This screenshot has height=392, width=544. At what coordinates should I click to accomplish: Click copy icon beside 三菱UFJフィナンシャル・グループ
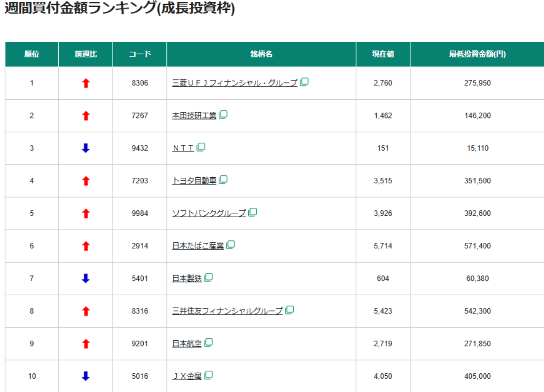(304, 82)
